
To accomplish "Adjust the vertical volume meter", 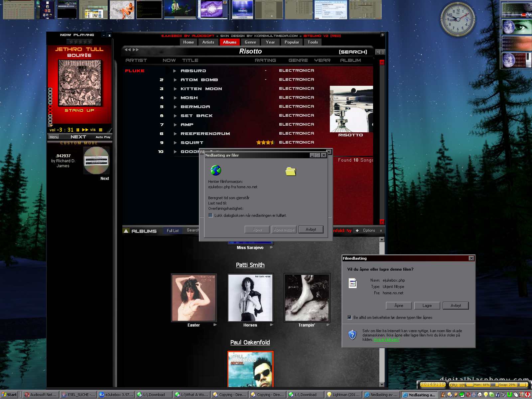I will pos(51,107).
